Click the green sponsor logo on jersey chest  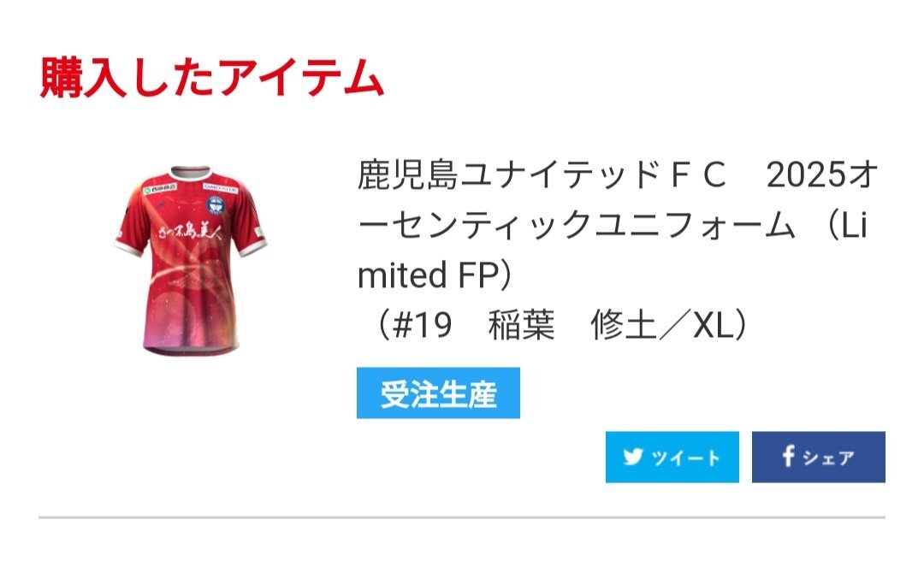point(160,189)
